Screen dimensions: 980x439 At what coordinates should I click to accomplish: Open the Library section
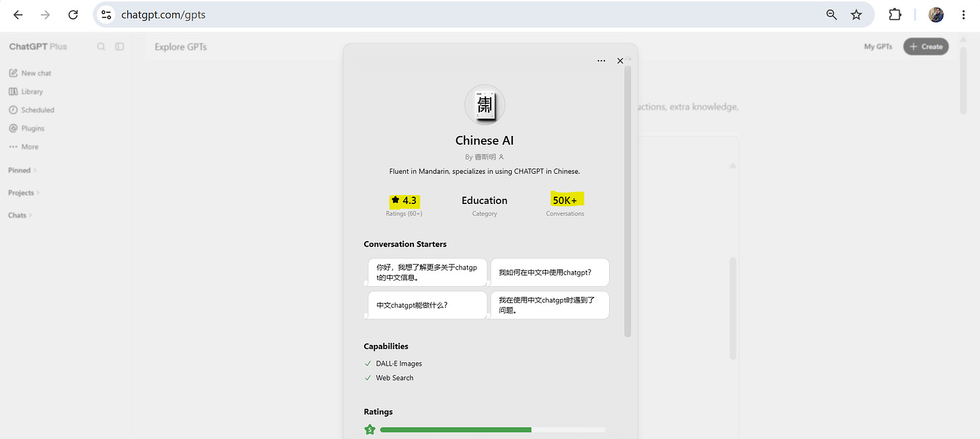[x=26, y=92]
